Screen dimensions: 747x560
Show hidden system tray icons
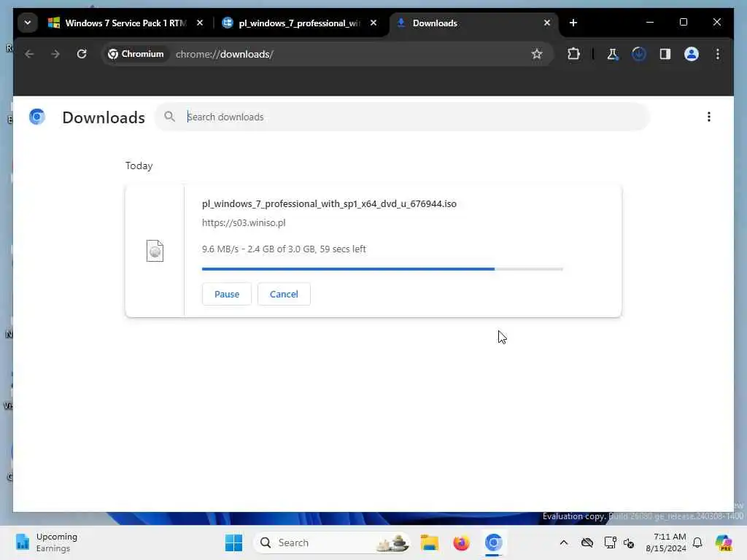click(564, 542)
